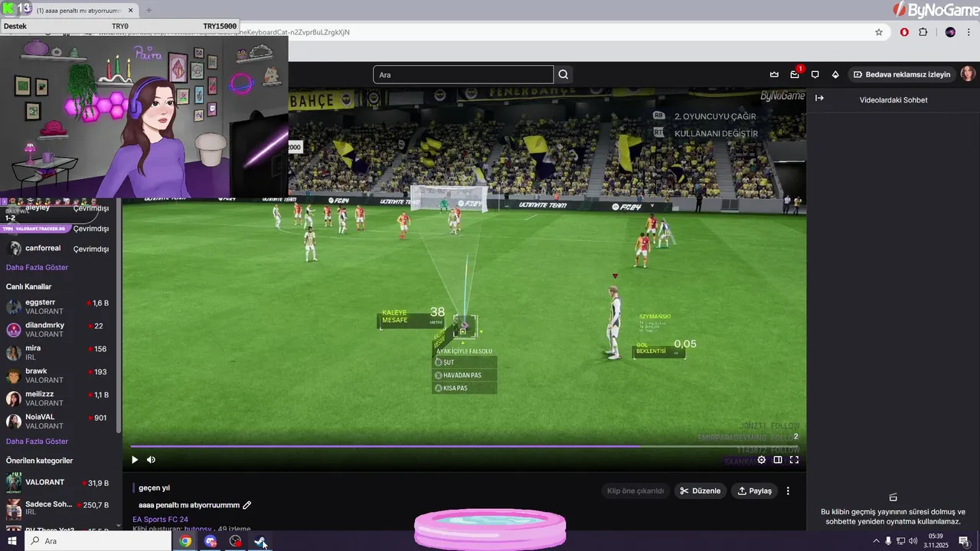Open the red ad blocker extension
Image resolution: width=980 pixels, height=551 pixels.
[x=904, y=32]
